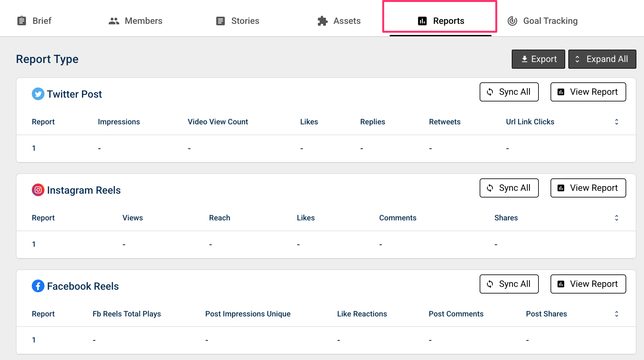Go to the Assets tab
The image size is (644, 360).
pyautogui.click(x=339, y=21)
